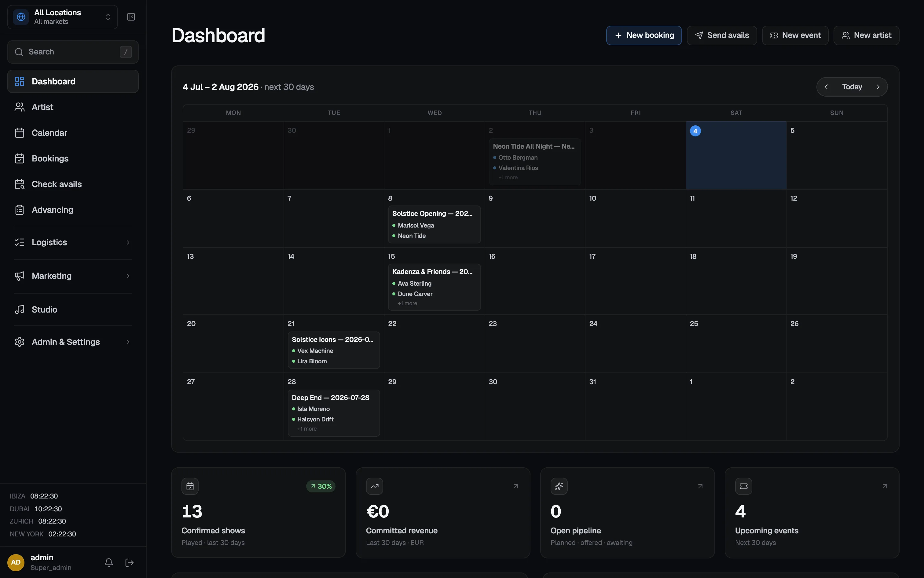Image resolution: width=924 pixels, height=578 pixels.
Task: Click the Check avails search-calendar icon
Action: pos(20,184)
